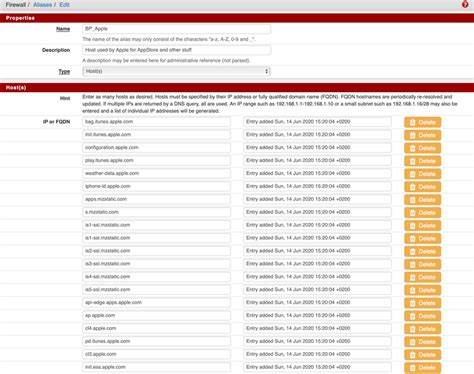Edit the weather-data.apple.com host field
The width and height of the screenshot is (474, 374).
(x=156, y=173)
